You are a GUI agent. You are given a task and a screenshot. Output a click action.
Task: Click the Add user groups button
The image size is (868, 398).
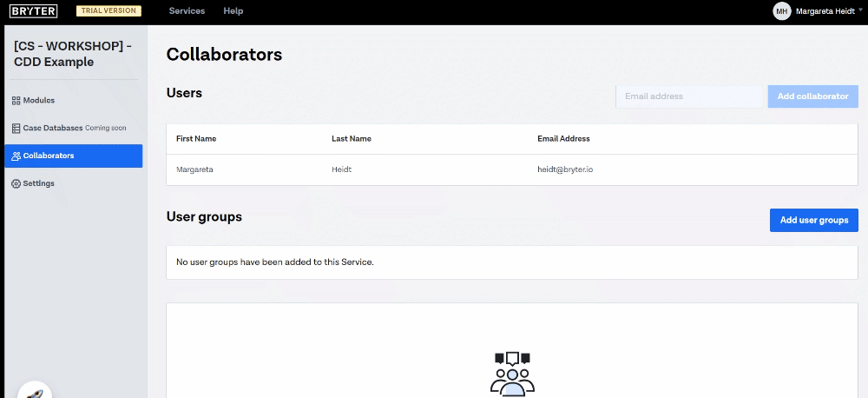[814, 220]
